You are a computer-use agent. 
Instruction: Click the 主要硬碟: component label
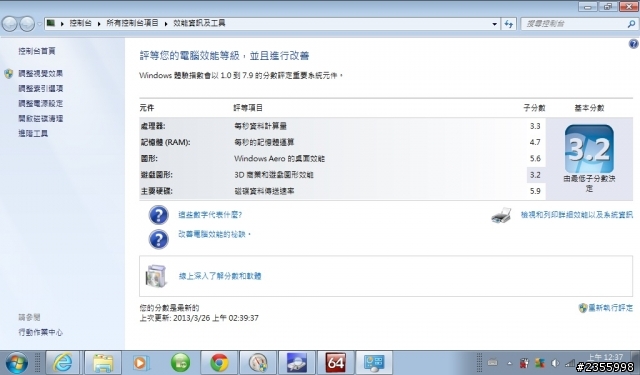pyautogui.click(x=156, y=191)
